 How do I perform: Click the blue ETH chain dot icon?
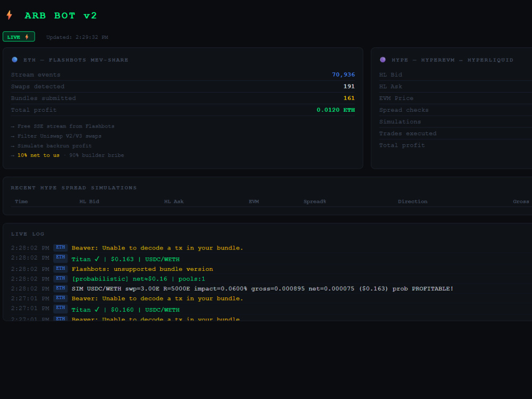pyautogui.click(x=14, y=60)
